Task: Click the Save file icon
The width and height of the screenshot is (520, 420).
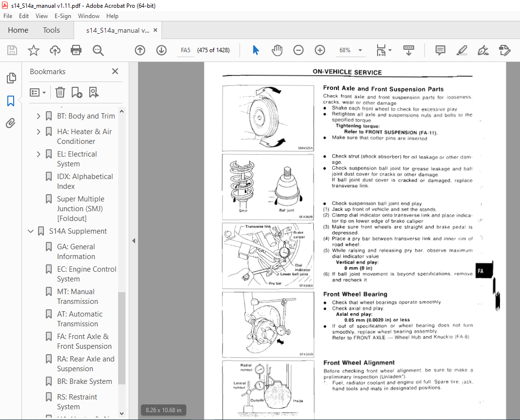Action: (12, 50)
